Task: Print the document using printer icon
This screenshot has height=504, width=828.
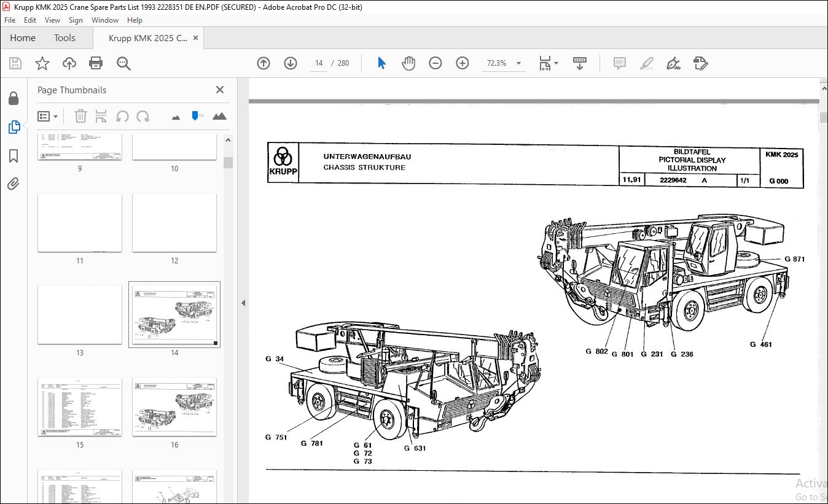Action: 96,63
